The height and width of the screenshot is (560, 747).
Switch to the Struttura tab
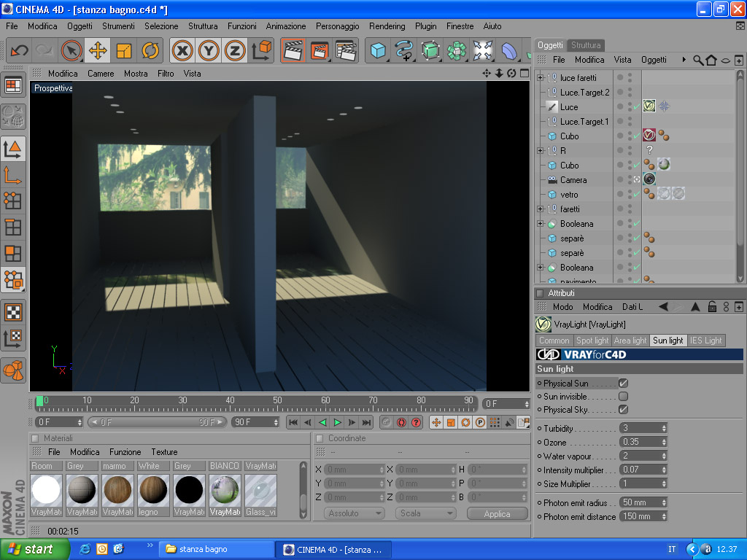click(x=586, y=45)
